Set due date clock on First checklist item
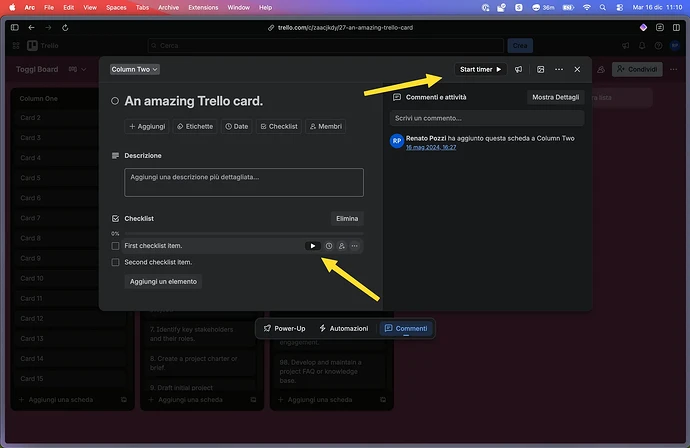This screenshot has width=690, height=448. tap(329, 246)
